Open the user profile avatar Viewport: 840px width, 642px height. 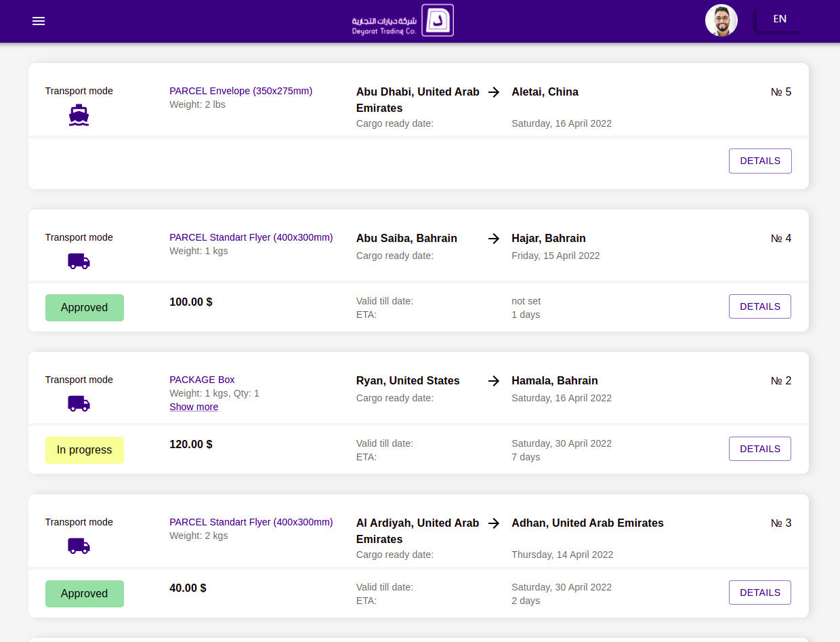(x=721, y=20)
